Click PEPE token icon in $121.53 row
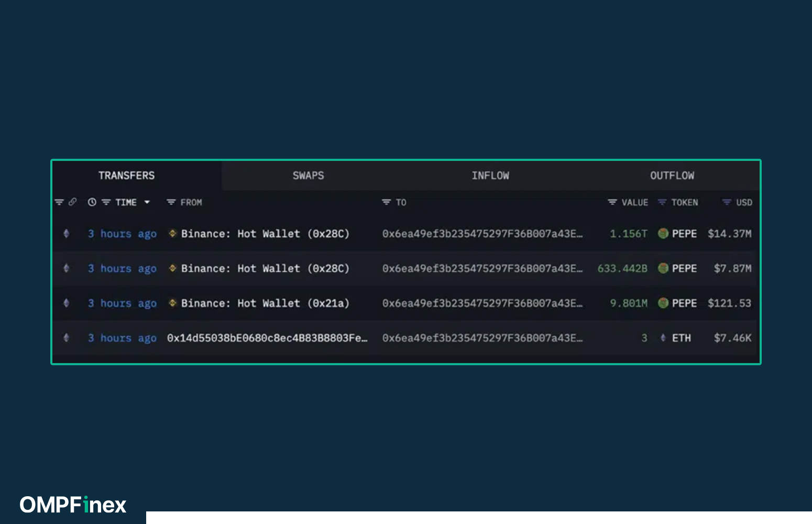The height and width of the screenshot is (524, 812). click(x=663, y=303)
